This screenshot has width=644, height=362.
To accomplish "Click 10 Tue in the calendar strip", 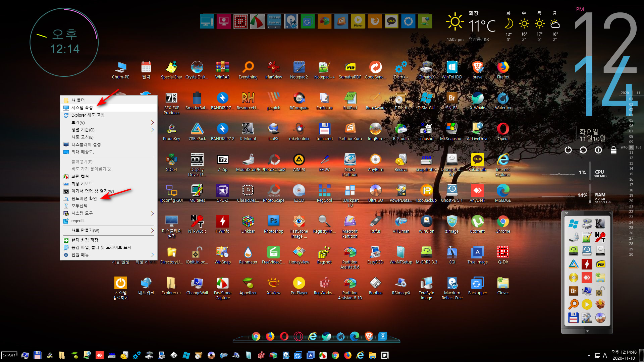I will point(635,147).
